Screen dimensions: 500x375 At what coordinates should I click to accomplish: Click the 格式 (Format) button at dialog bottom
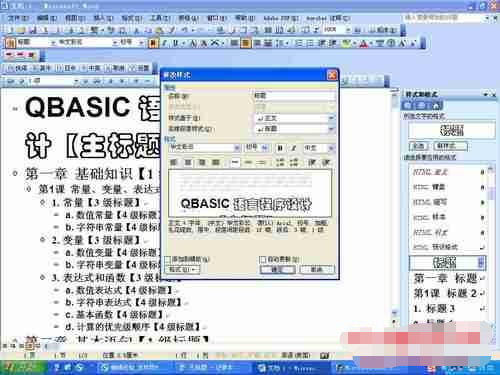click(182, 269)
